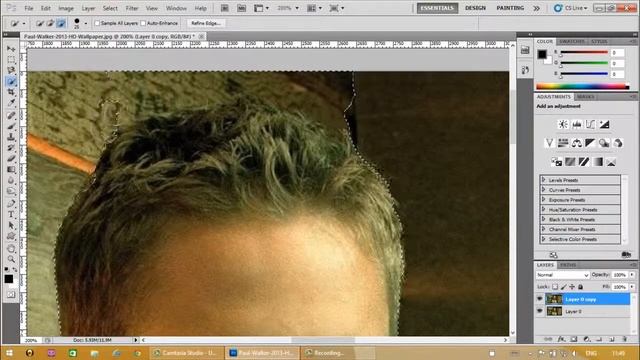Select the Lasso tool

coord(11,71)
